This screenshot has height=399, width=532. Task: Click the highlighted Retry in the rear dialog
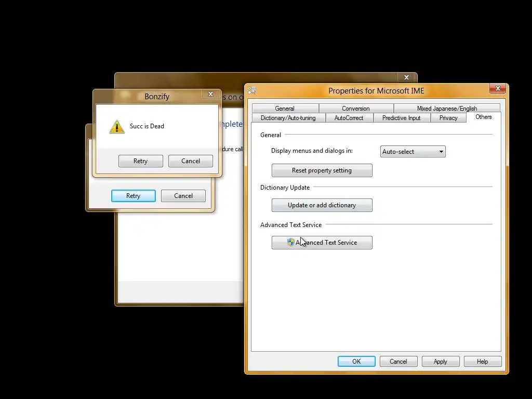click(134, 196)
